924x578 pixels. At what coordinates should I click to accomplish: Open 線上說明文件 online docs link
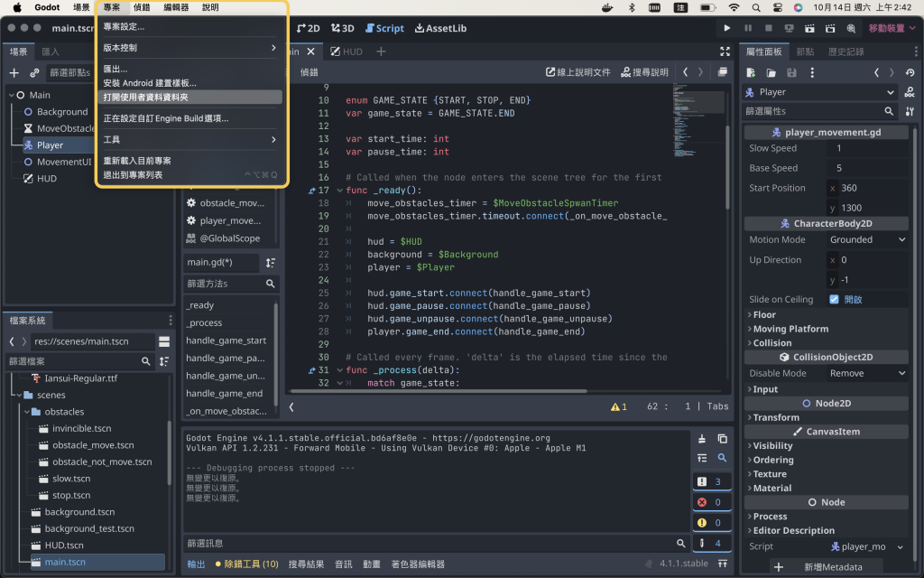(x=577, y=72)
